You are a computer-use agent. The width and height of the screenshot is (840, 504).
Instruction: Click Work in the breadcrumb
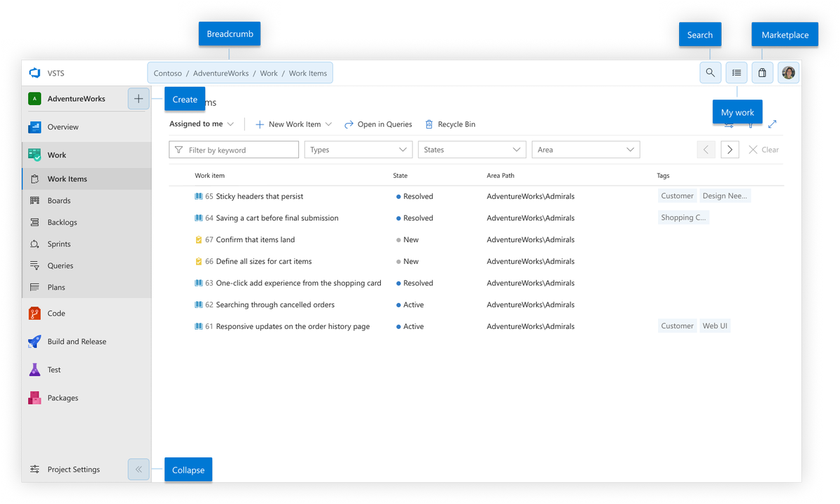click(269, 73)
